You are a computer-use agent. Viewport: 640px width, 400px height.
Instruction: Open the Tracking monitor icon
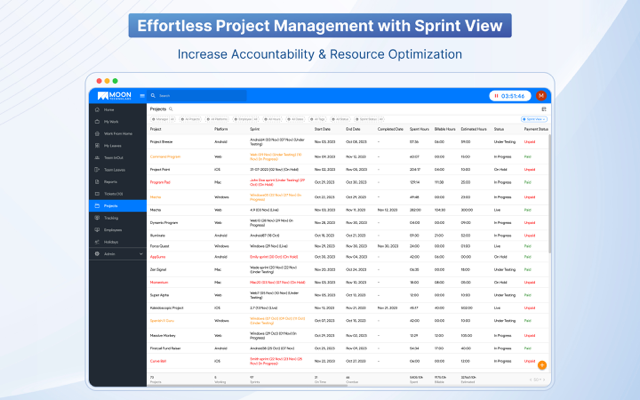[x=97, y=218]
